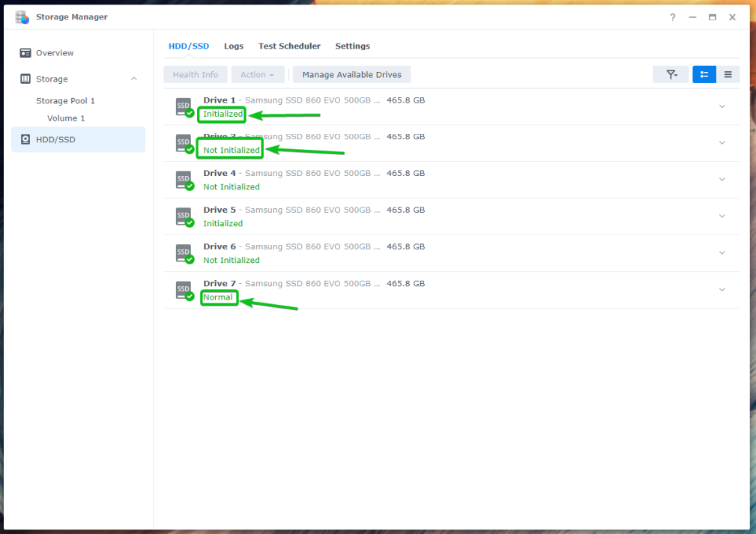The height and width of the screenshot is (534, 756).
Task: Click Drive 7 465.8 GB capacity
Action: (405, 283)
